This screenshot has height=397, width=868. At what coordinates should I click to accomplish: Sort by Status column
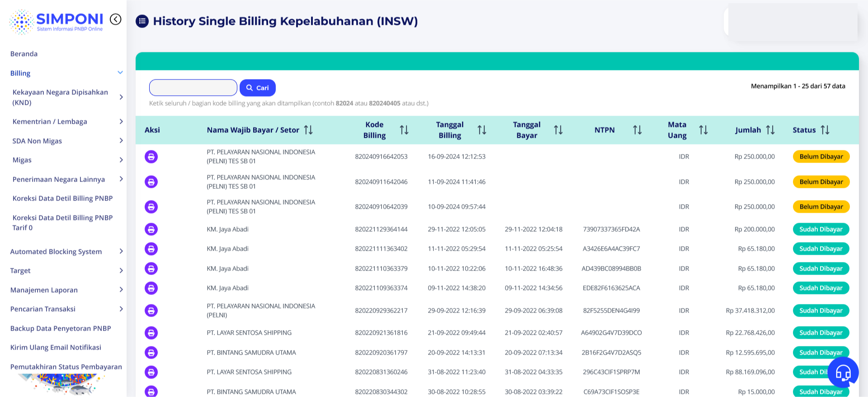click(x=825, y=130)
